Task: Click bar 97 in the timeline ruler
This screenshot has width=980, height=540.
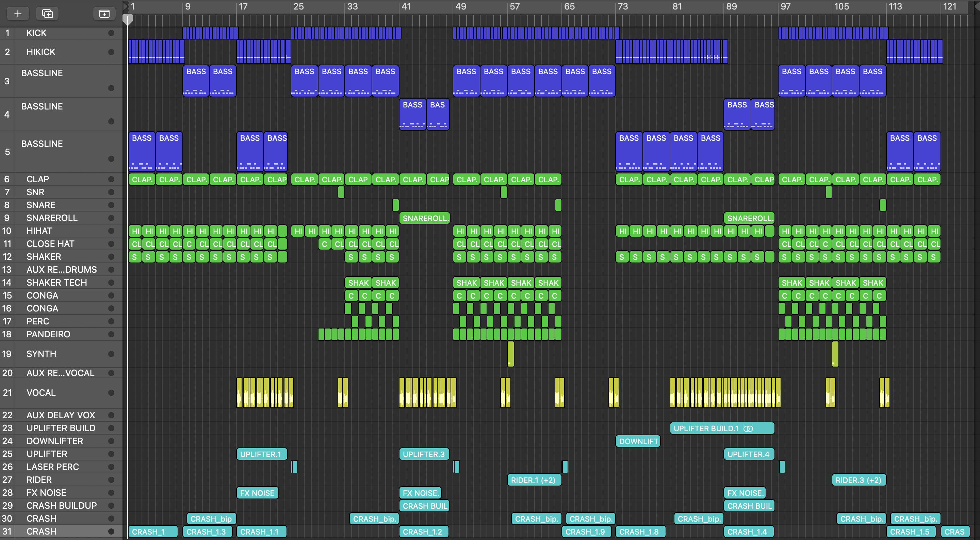Action: point(785,6)
